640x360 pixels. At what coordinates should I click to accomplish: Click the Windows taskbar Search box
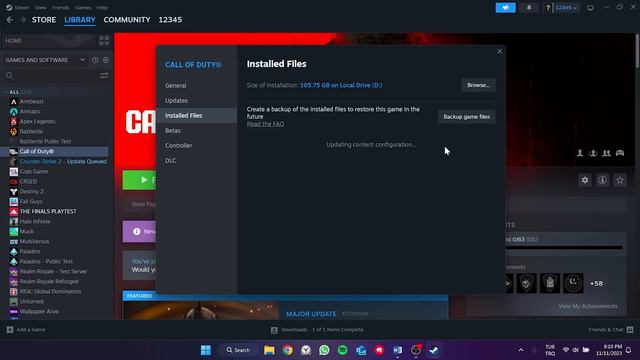pyautogui.click(x=238, y=350)
